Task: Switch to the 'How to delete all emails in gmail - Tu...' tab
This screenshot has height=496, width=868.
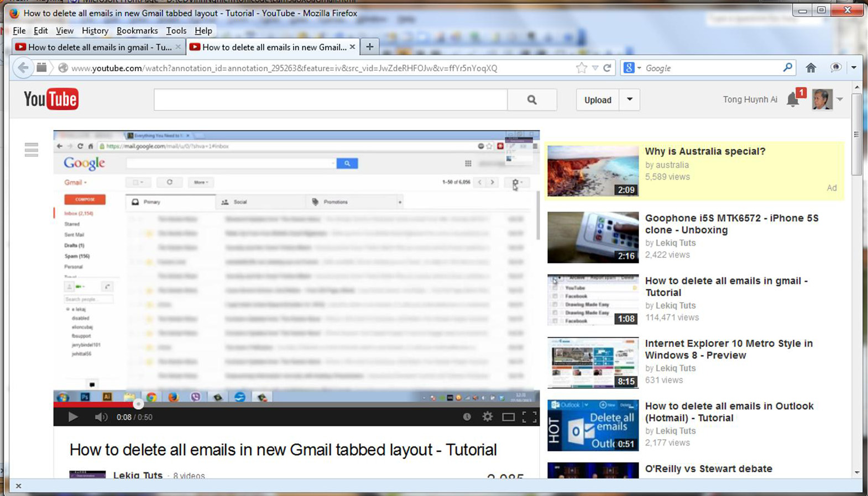Action: [x=99, y=47]
